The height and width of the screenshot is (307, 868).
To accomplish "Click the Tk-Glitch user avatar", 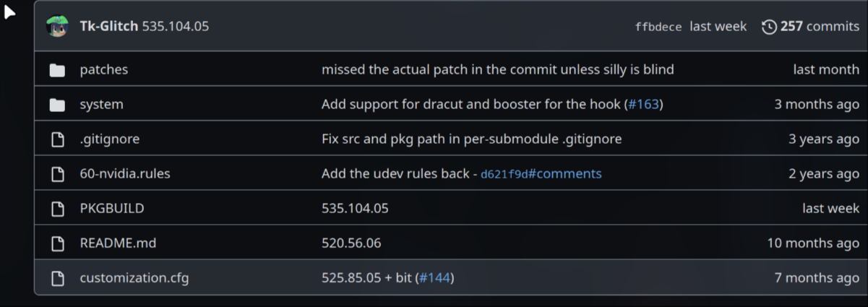I will (x=57, y=27).
